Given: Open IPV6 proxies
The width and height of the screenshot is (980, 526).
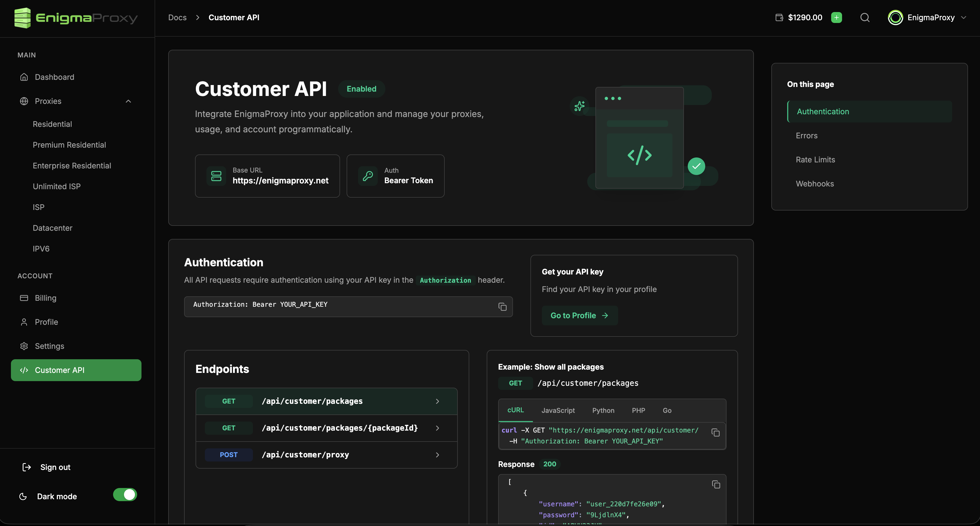Looking at the screenshot, I should tap(41, 248).
